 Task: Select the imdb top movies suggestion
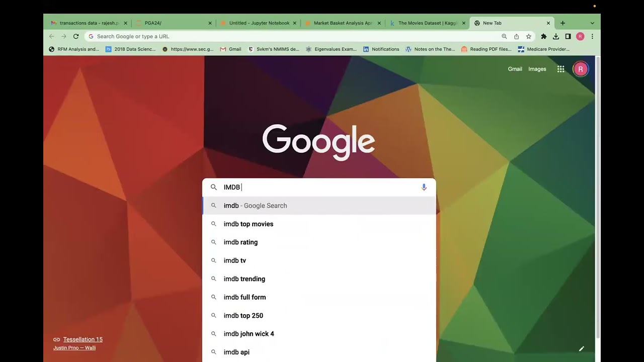point(319,224)
